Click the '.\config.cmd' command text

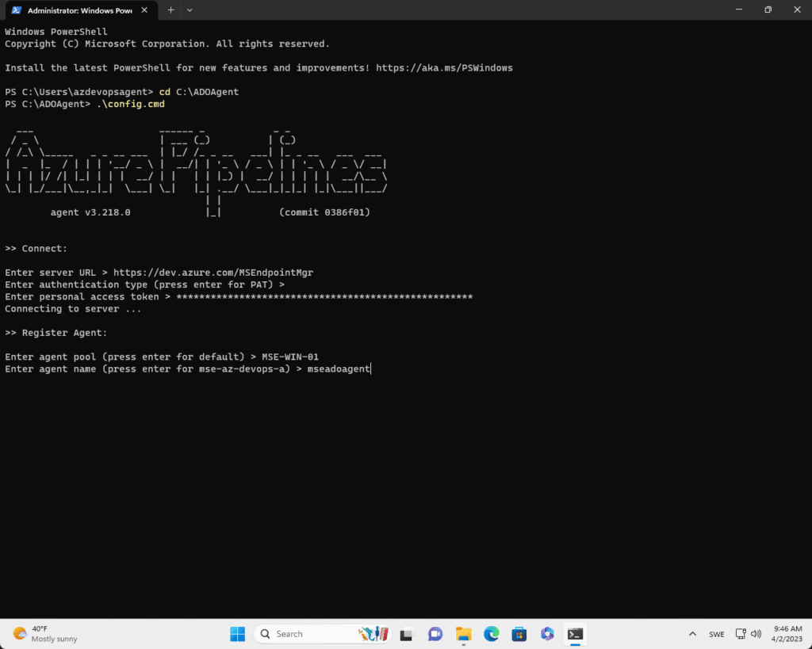131,104
